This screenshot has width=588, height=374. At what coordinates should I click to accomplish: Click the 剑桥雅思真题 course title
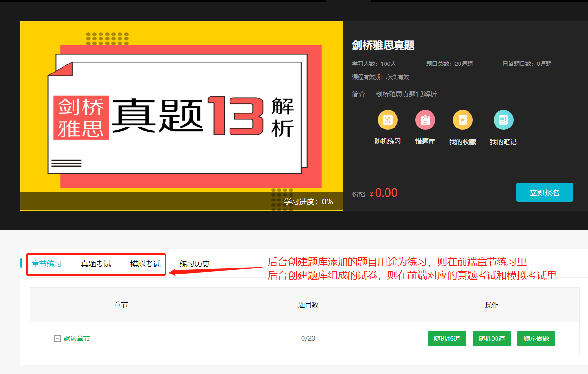point(383,46)
